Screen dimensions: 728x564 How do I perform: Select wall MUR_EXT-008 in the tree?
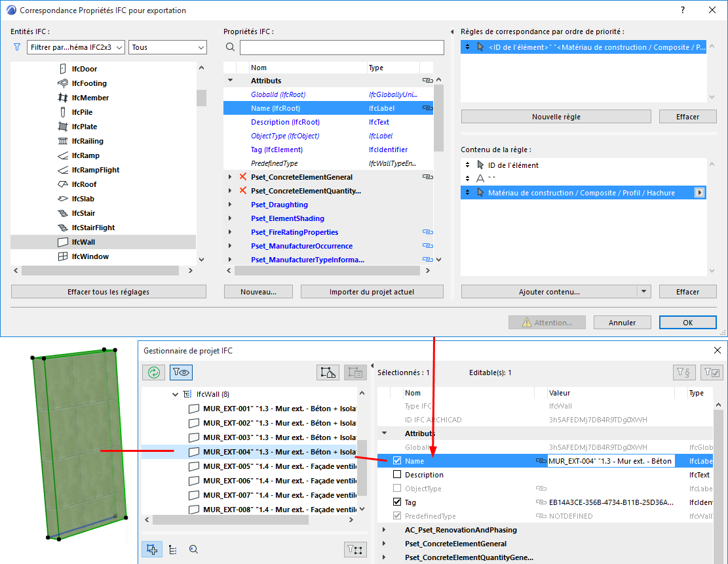[x=280, y=510]
